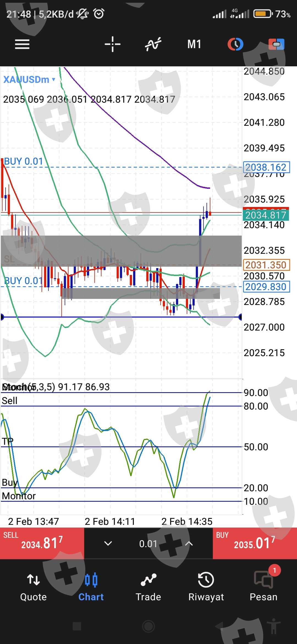Viewport: 297px width, 644px height.
Task: Open the new order trade panel icon
Action: 276,44
